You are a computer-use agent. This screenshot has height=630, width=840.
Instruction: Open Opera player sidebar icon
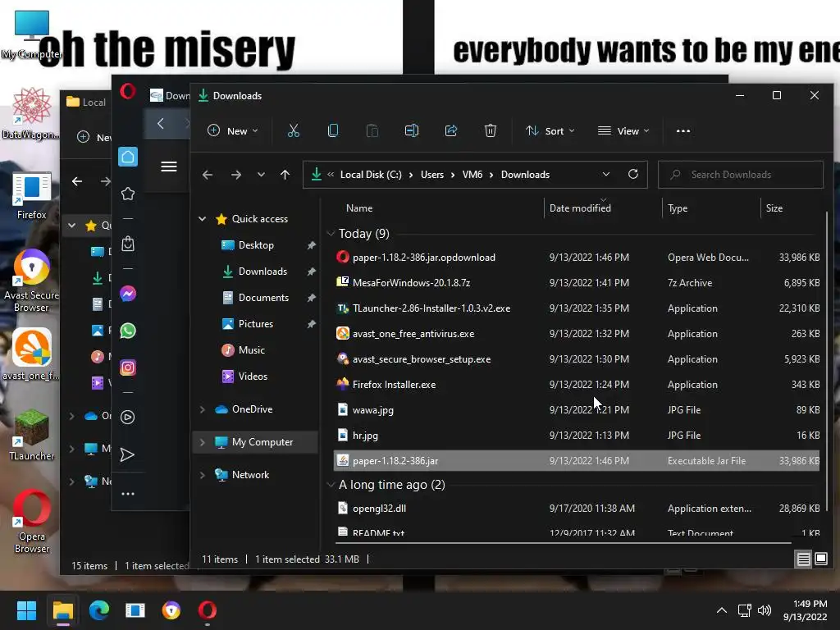point(127,417)
